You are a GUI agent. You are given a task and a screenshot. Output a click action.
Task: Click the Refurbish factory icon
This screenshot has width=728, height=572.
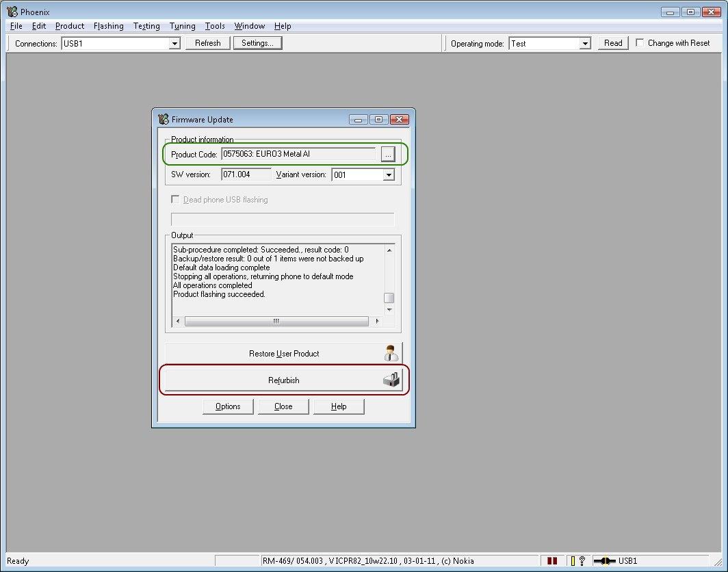pyautogui.click(x=391, y=380)
